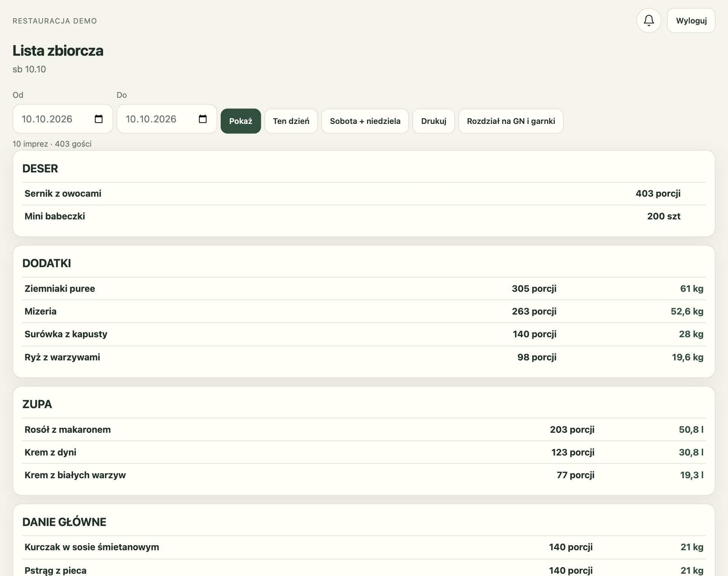The image size is (728, 576).
Task: Select Ziemniaki puree dish name
Action: [60, 289]
